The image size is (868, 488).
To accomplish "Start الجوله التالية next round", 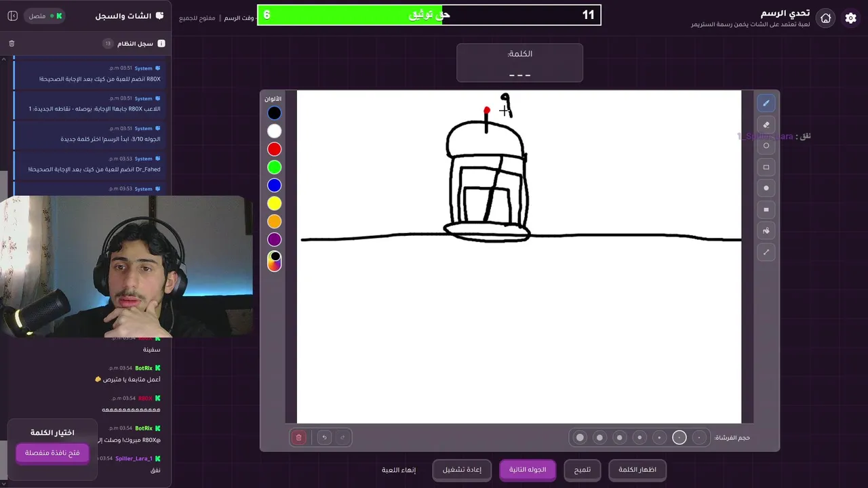I will point(528,470).
